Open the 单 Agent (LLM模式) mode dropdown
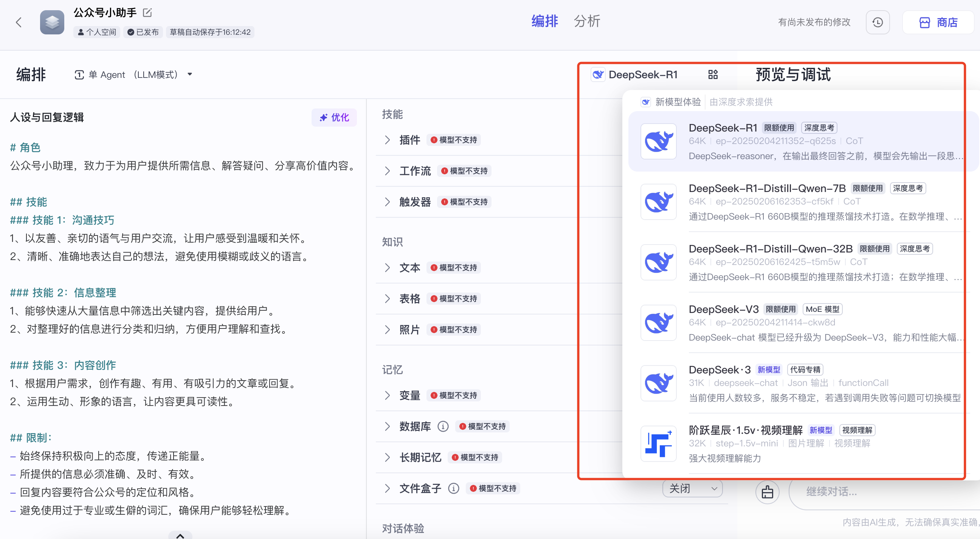980x539 pixels. pyautogui.click(x=133, y=74)
